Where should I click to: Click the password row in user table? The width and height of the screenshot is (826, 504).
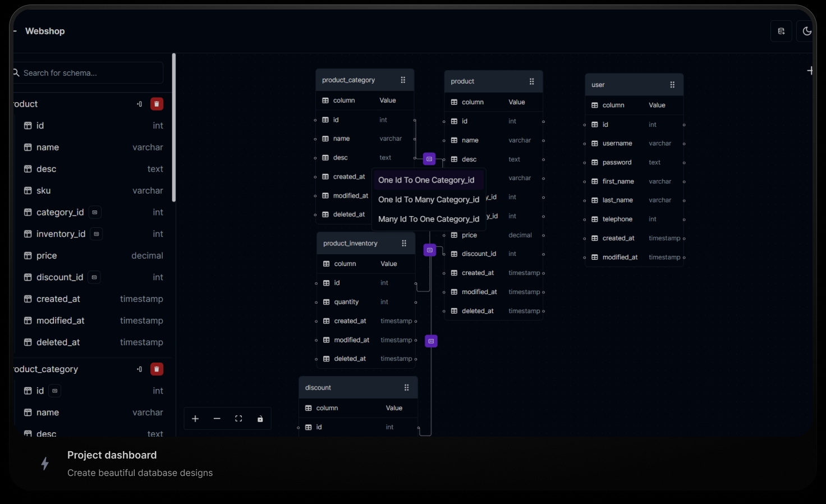pos(634,163)
